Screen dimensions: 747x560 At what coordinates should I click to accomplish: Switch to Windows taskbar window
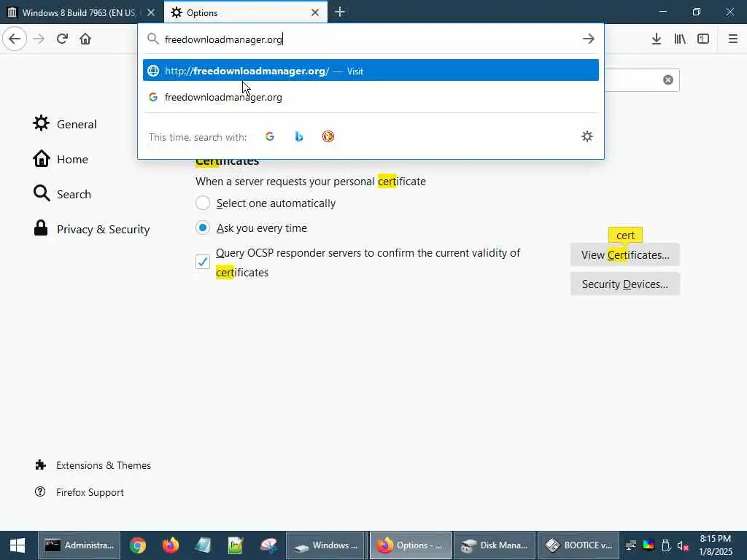tap(326, 545)
